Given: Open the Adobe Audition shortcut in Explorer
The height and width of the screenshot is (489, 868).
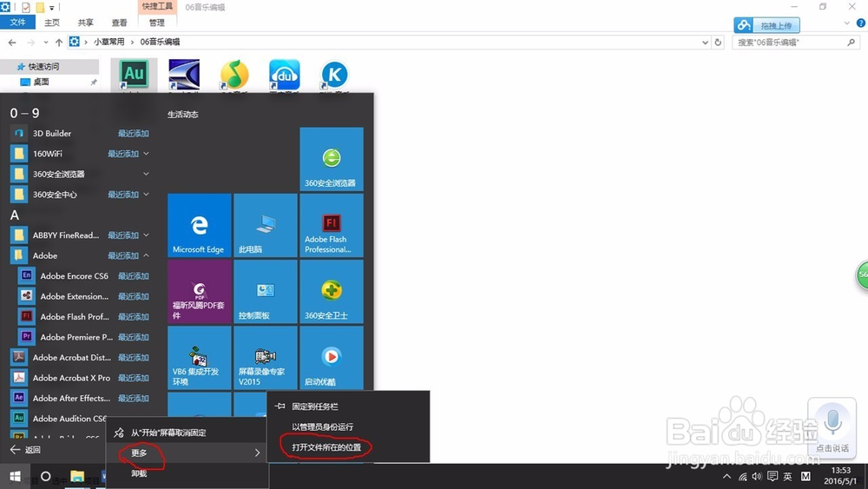Looking at the screenshot, I should 134,76.
